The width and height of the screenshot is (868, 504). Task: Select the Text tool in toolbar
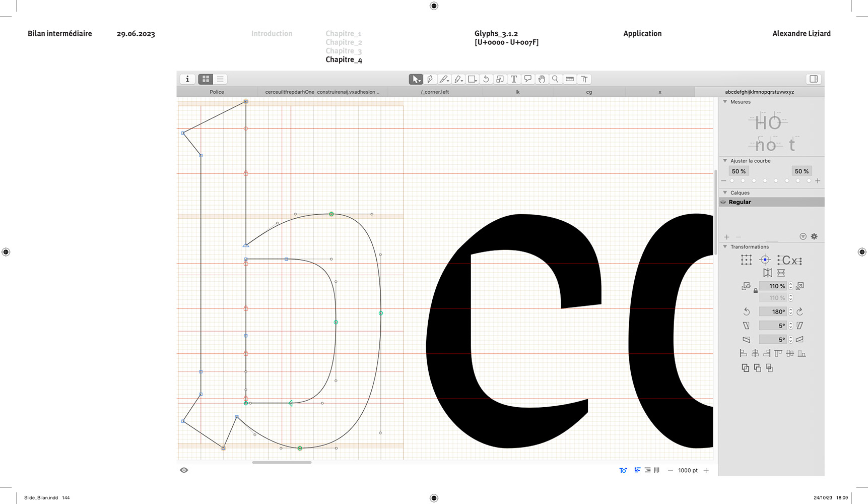[514, 79]
